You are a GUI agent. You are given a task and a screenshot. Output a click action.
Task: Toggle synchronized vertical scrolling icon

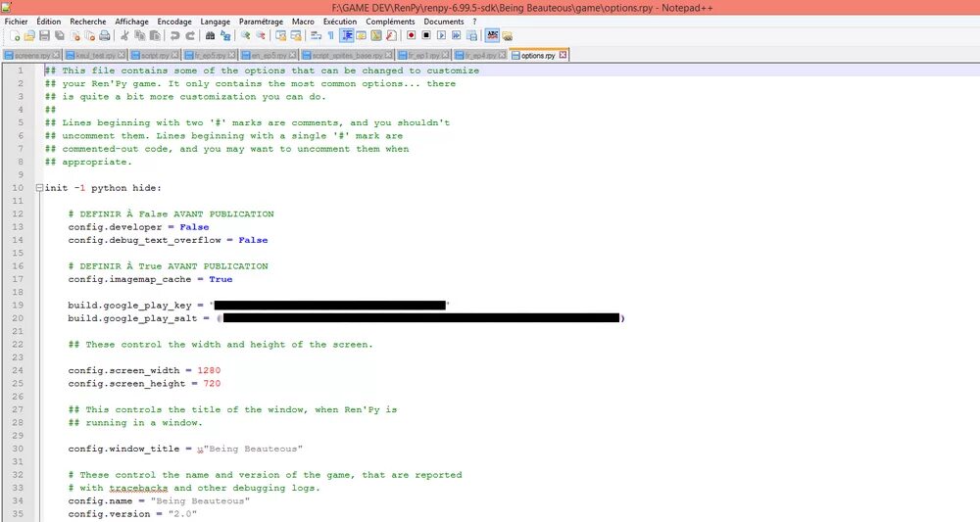(x=280, y=35)
